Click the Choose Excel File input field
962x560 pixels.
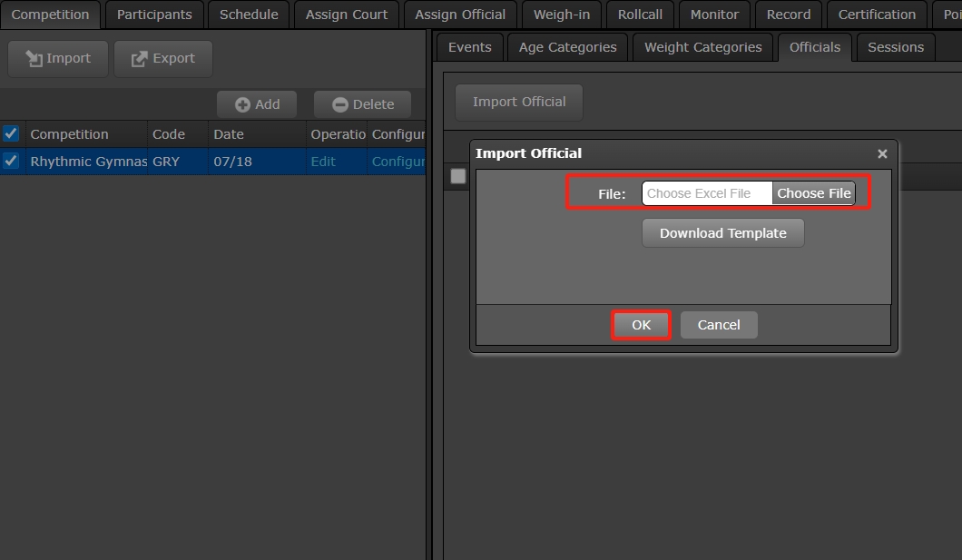[707, 193]
